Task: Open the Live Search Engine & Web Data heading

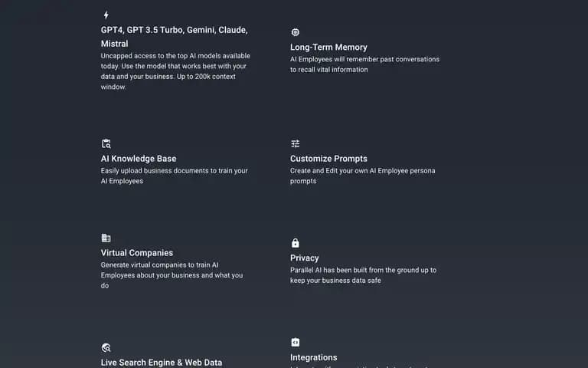Action: click(x=162, y=363)
